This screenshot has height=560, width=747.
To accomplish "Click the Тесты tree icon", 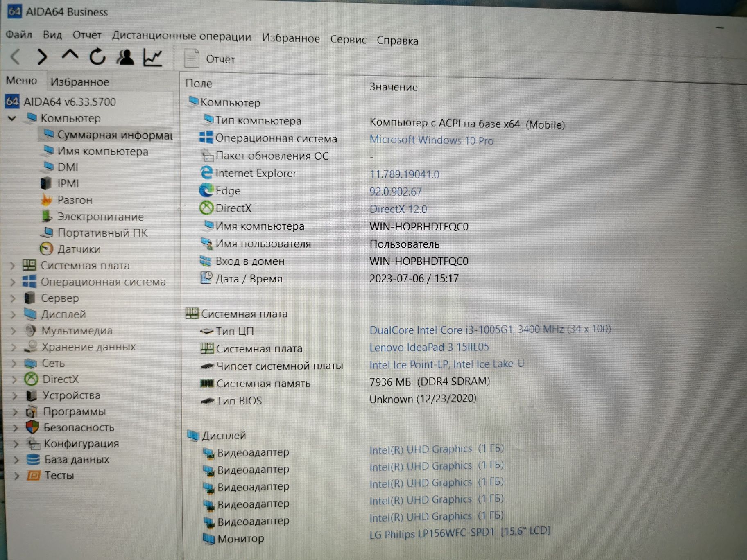I will point(34,475).
